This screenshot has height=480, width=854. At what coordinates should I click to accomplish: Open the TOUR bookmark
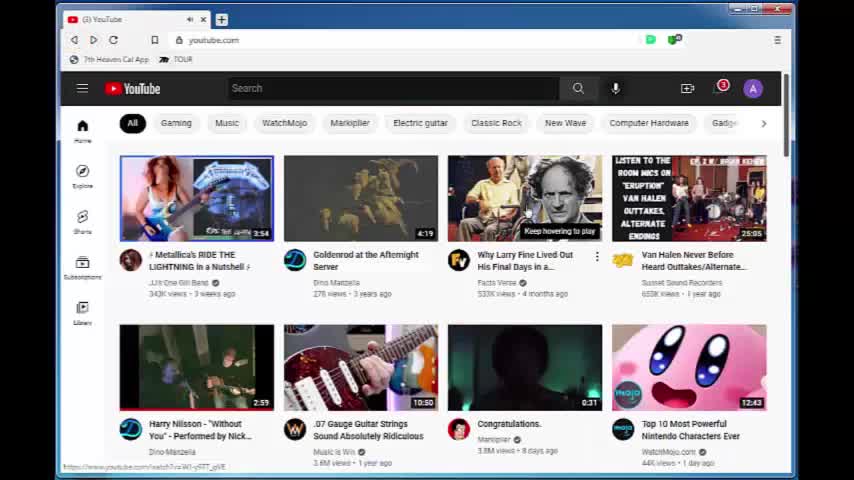(176, 59)
